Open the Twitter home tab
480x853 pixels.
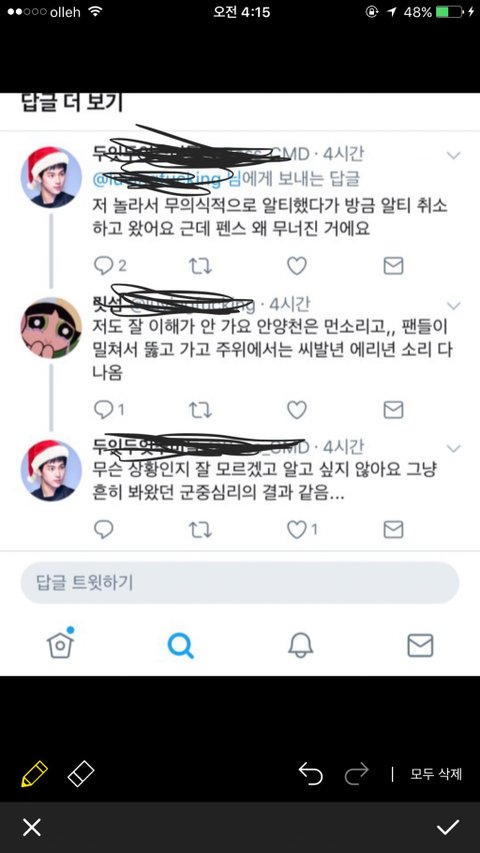point(60,645)
